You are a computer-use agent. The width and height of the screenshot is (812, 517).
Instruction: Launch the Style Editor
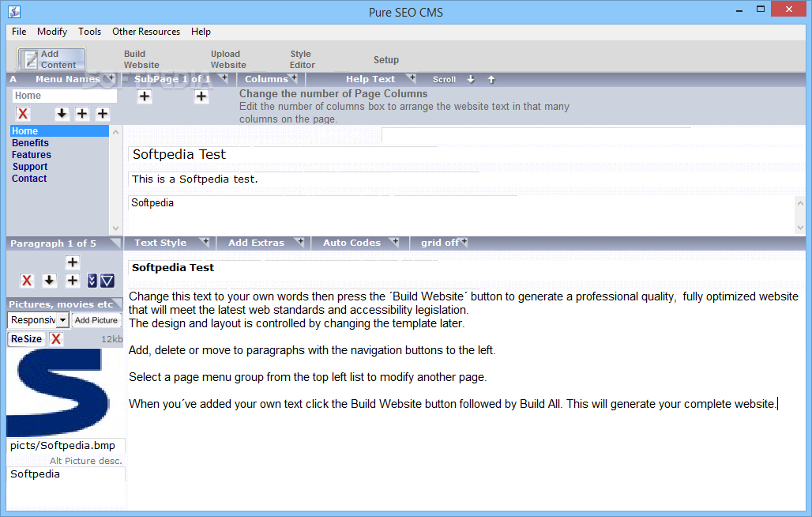click(303, 59)
